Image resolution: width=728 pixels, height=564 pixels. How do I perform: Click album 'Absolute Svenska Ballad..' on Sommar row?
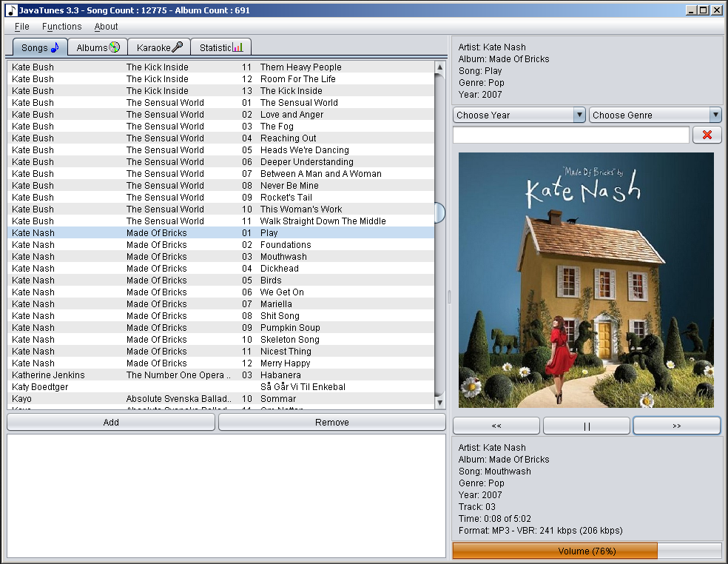[x=178, y=399]
